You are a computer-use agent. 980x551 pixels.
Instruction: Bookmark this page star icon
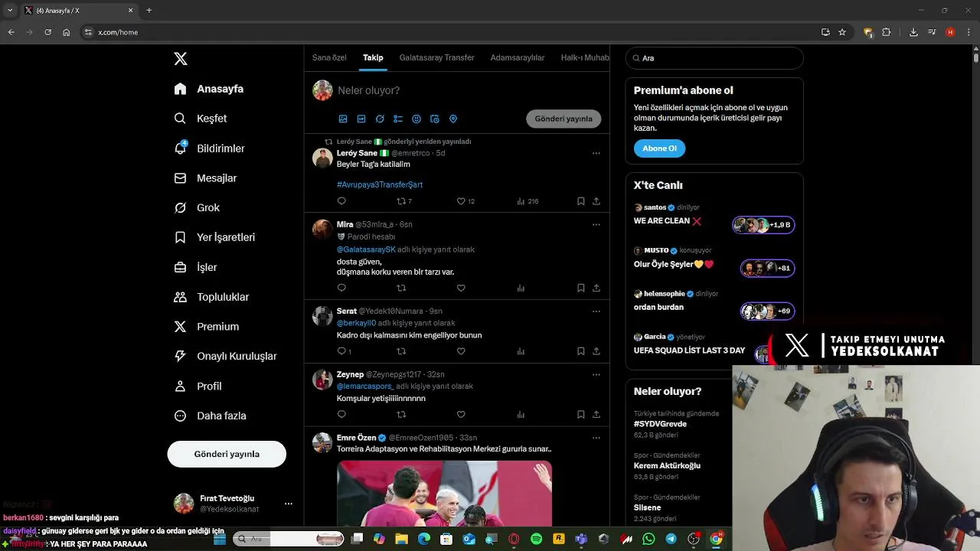pyautogui.click(x=842, y=32)
